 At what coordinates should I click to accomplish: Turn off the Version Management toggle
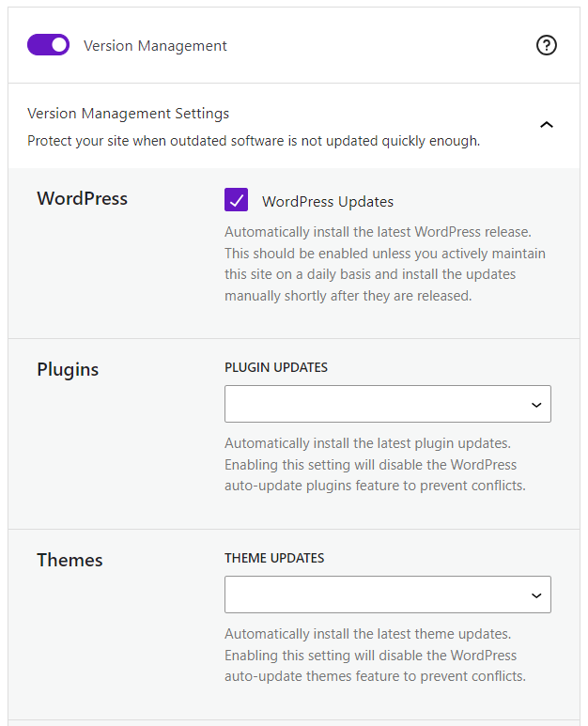point(48,45)
